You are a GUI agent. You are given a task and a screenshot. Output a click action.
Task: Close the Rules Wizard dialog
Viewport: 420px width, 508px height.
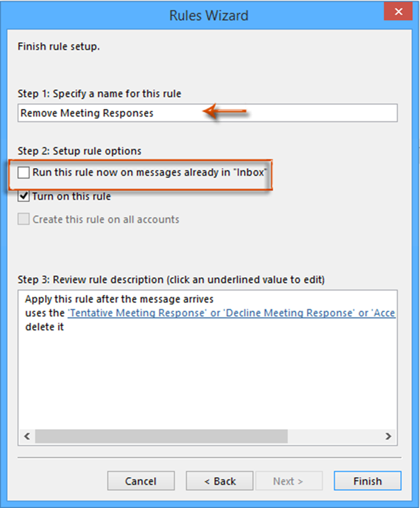point(398,12)
